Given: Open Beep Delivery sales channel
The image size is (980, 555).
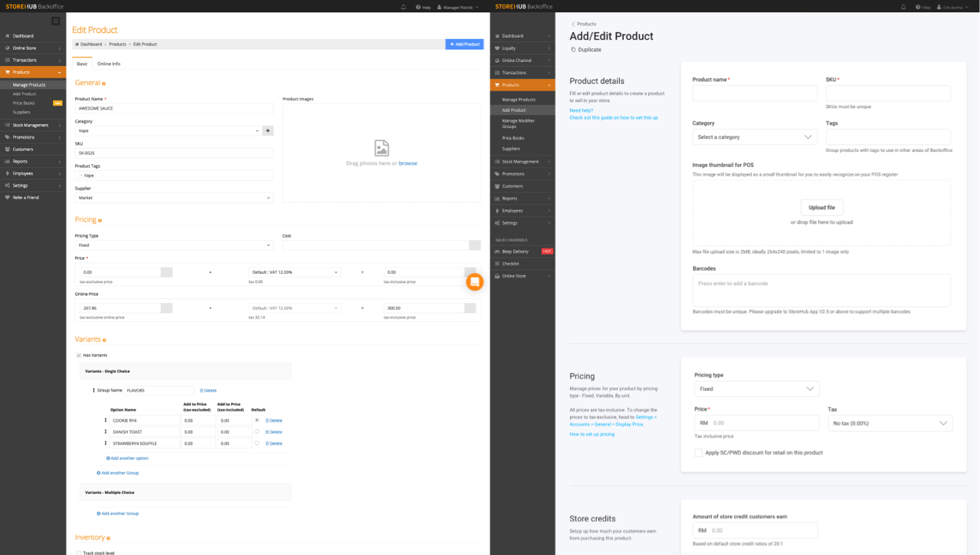Looking at the screenshot, I should (x=523, y=251).
